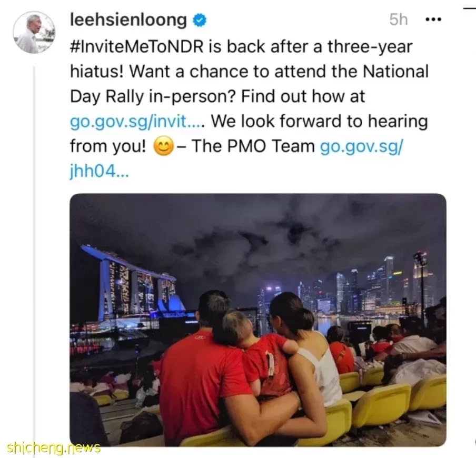The image size is (476, 458).
Task: Open the leehsienloong profile picture
Action: pyautogui.click(x=34, y=32)
